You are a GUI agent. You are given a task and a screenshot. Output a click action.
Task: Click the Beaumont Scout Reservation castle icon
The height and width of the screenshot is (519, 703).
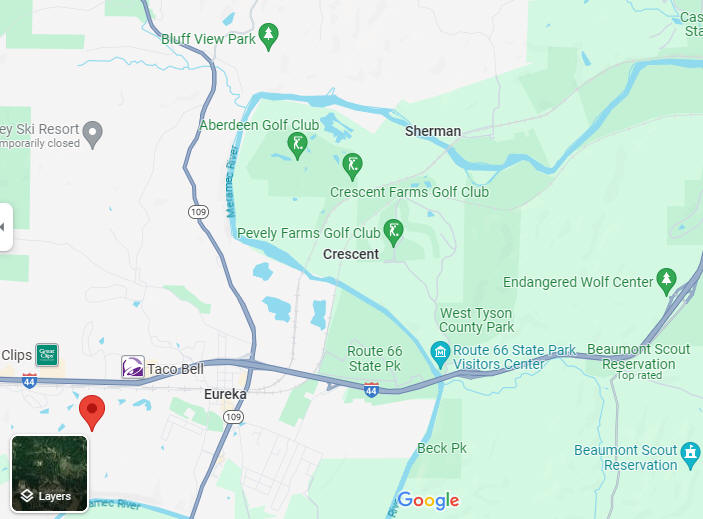pyautogui.click(x=690, y=455)
